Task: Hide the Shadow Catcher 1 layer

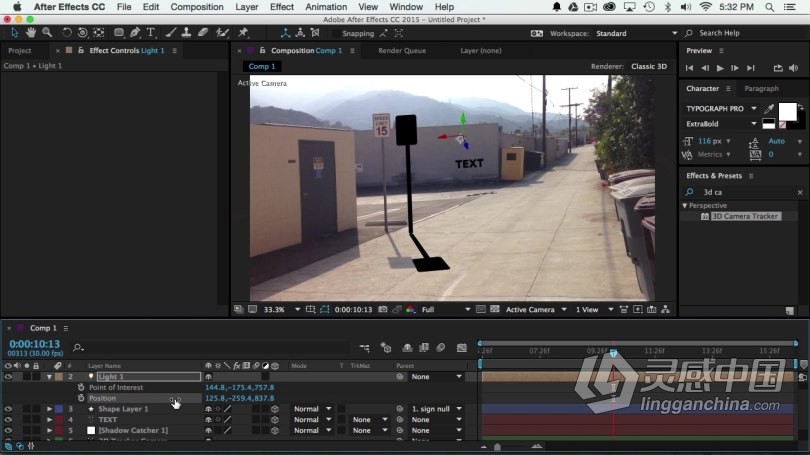Action: pos(8,430)
